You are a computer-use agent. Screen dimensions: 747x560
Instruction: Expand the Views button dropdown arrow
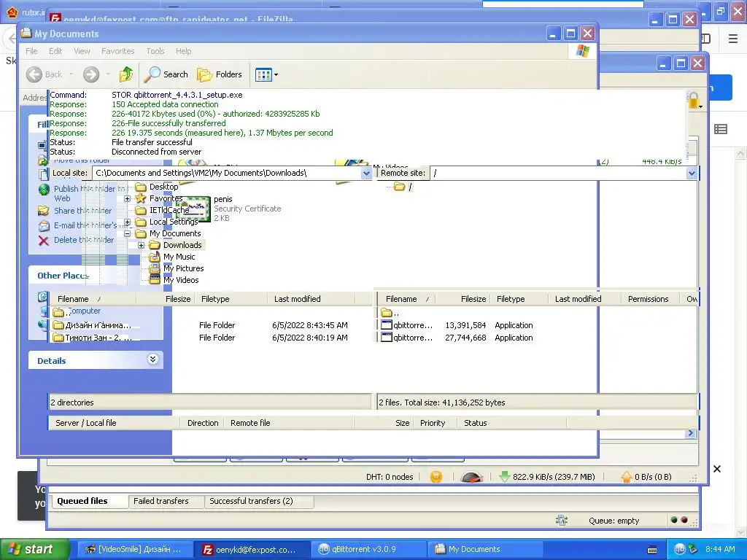[x=276, y=75]
